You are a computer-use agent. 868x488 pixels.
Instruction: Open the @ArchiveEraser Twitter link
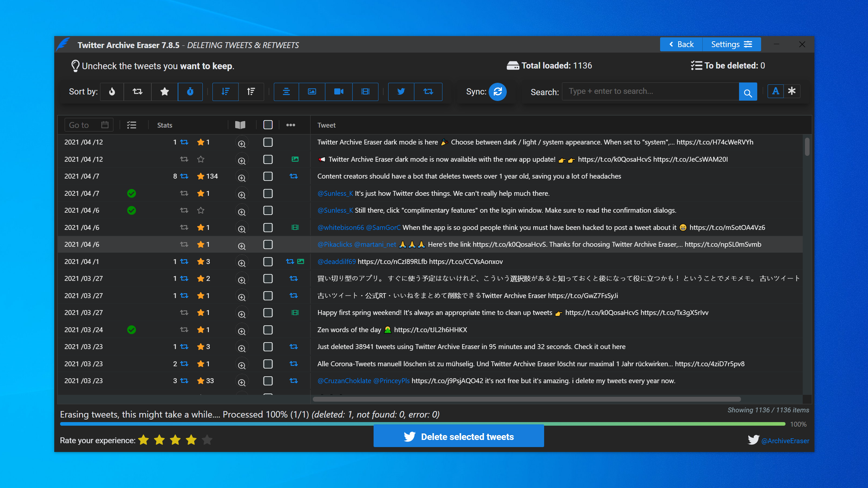[785, 440]
